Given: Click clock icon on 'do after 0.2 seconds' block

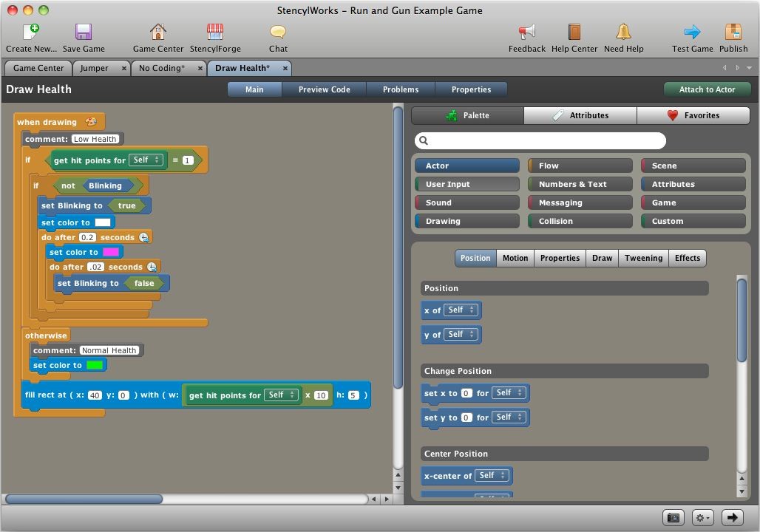Looking at the screenshot, I should [144, 237].
